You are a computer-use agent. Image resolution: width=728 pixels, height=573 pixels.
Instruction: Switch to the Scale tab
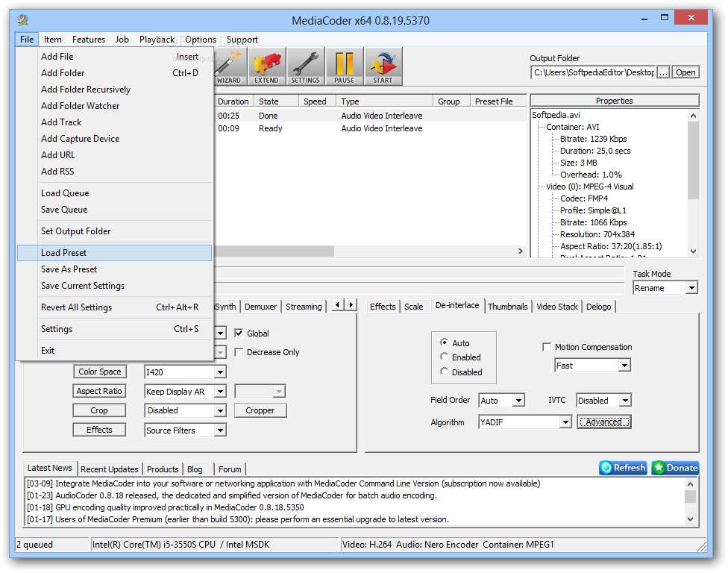413,307
